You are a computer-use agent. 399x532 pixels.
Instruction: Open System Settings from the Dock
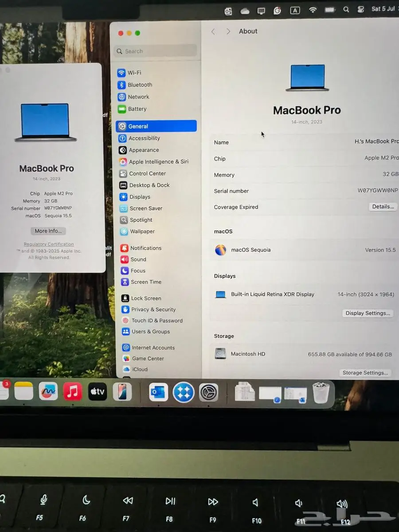click(208, 393)
